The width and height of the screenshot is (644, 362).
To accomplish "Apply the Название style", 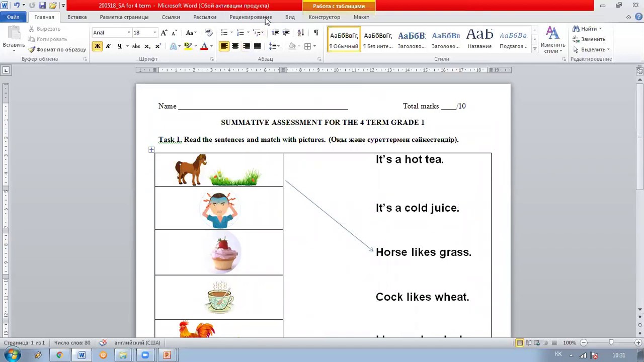I will tap(479, 39).
